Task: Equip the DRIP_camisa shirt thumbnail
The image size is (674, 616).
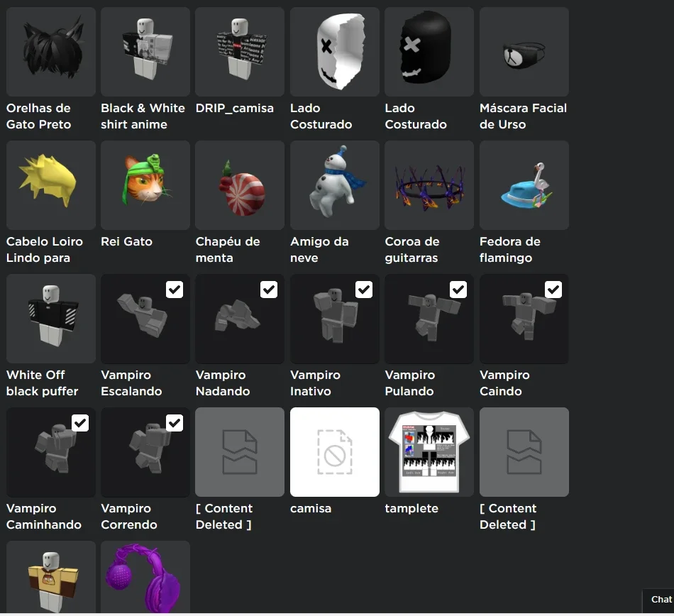Action: coord(240,52)
